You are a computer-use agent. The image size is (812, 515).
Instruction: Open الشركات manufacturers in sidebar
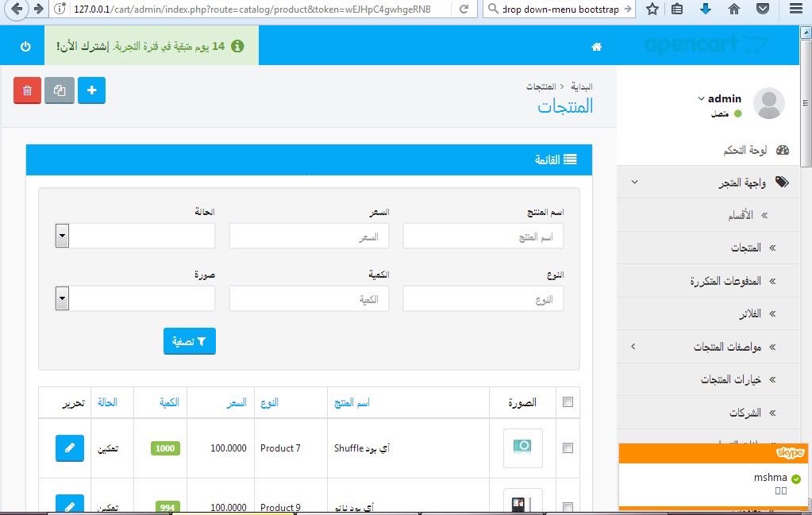click(x=745, y=413)
